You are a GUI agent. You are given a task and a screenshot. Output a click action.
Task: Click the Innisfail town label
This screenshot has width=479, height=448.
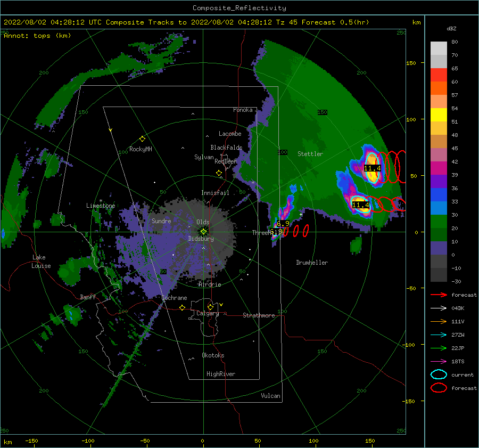[215, 193]
